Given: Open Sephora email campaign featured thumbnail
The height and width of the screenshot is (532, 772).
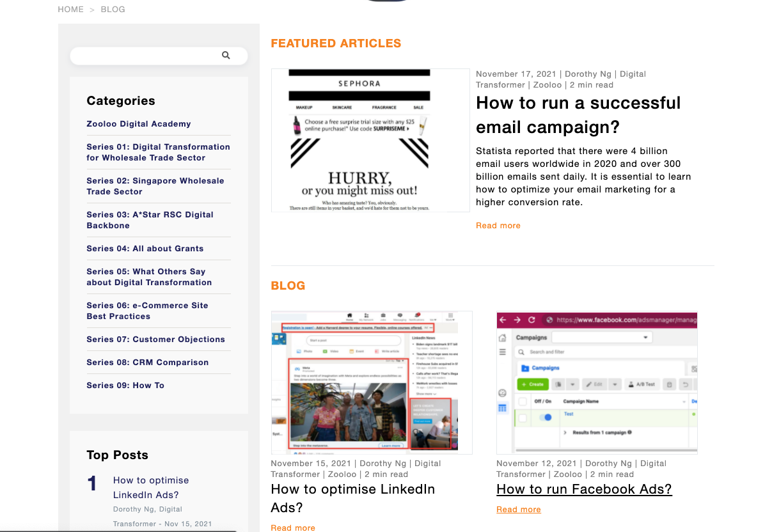Looking at the screenshot, I should click(370, 140).
